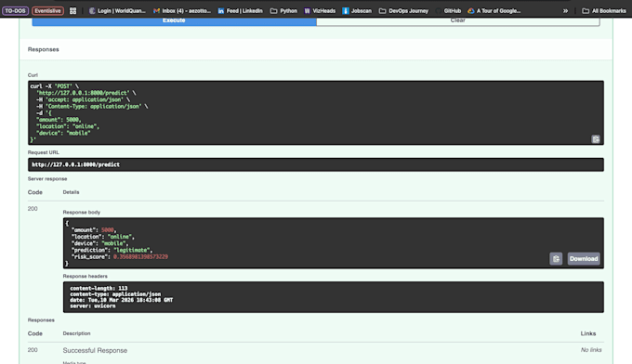Screen dimensions: 632x364
Task: Click the Curl label above the command
Action: 33,75
